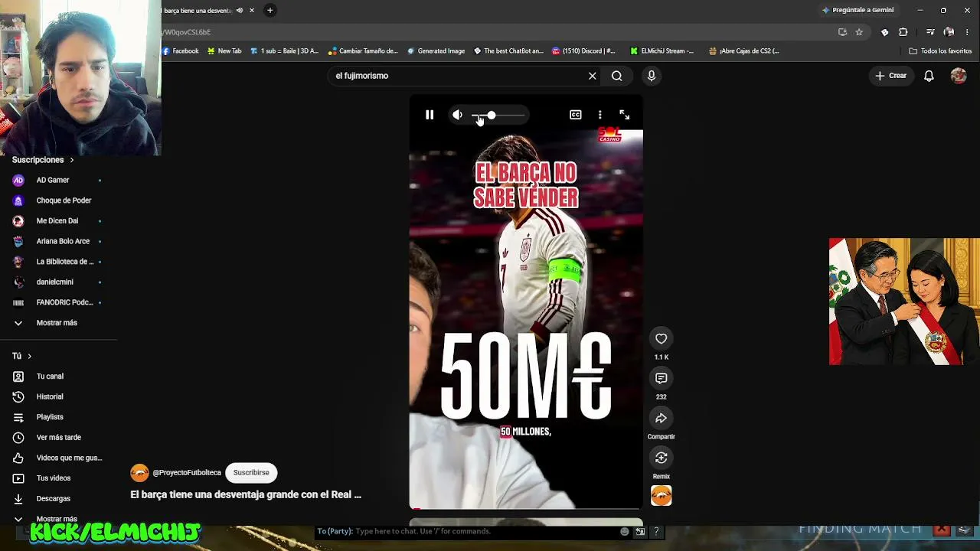The width and height of the screenshot is (980, 551).
Task: Expand the Suscripciones section chevron
Action: coord(72,160)
